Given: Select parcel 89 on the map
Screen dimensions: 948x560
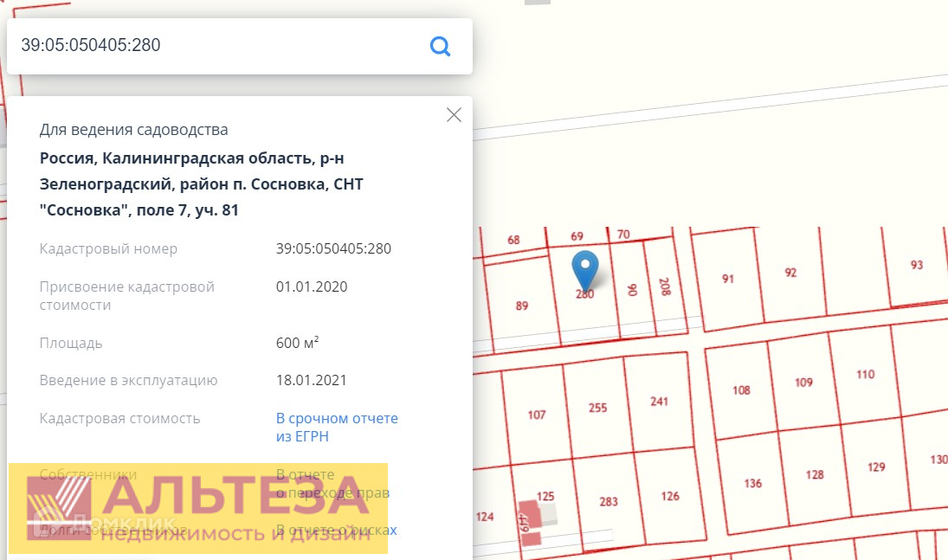Looking at the screenshot, I should [521, 306].
